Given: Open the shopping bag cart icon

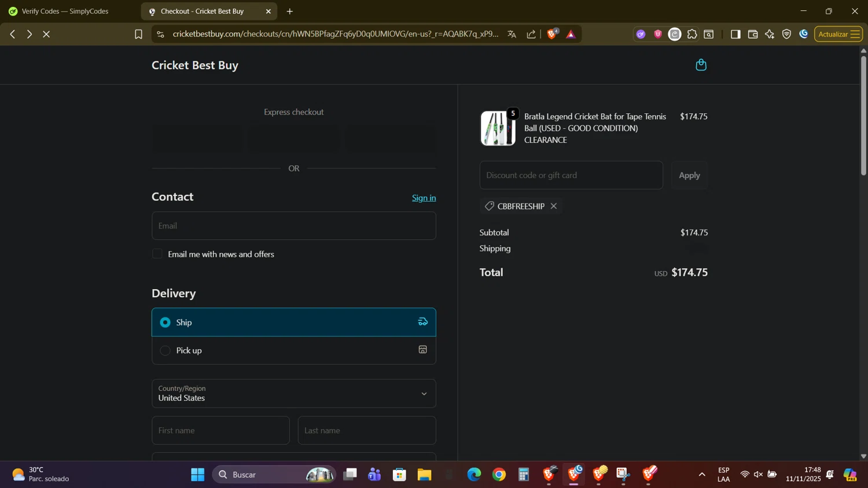Looking at the screenshot, I should tap(701, 65).
